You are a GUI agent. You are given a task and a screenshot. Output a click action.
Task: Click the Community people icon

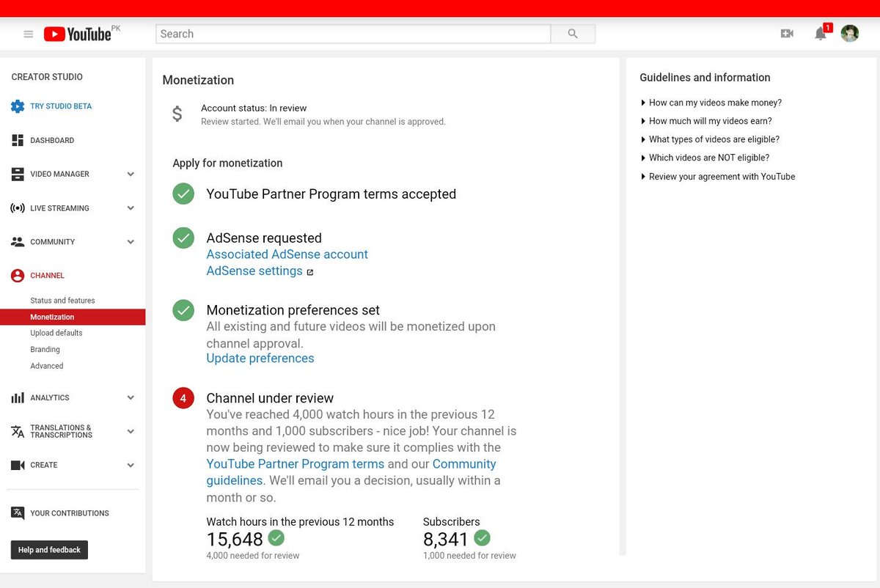click(18, 242)
